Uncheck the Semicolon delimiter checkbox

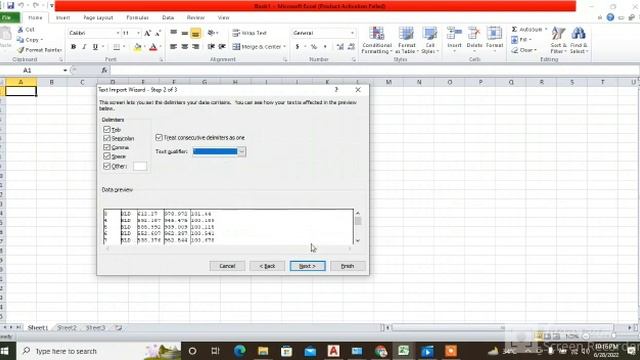point(107,138)
